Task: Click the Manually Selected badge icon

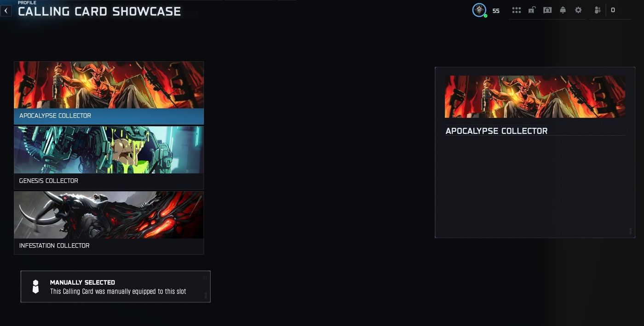Action: pos(35,286)
